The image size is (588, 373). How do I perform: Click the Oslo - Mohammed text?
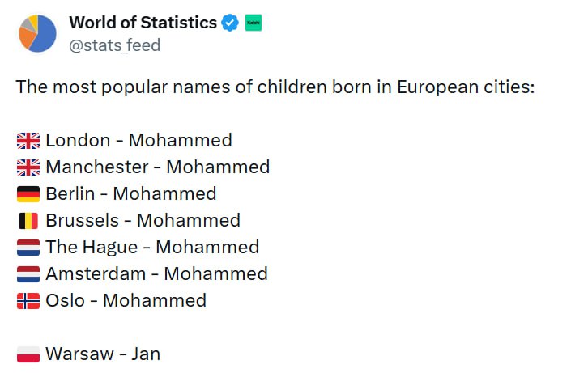click(126, 301)
